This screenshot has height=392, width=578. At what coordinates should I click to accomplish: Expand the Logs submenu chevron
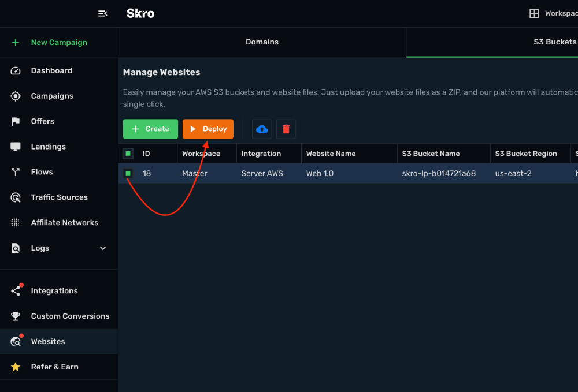[x=103, y=248]
